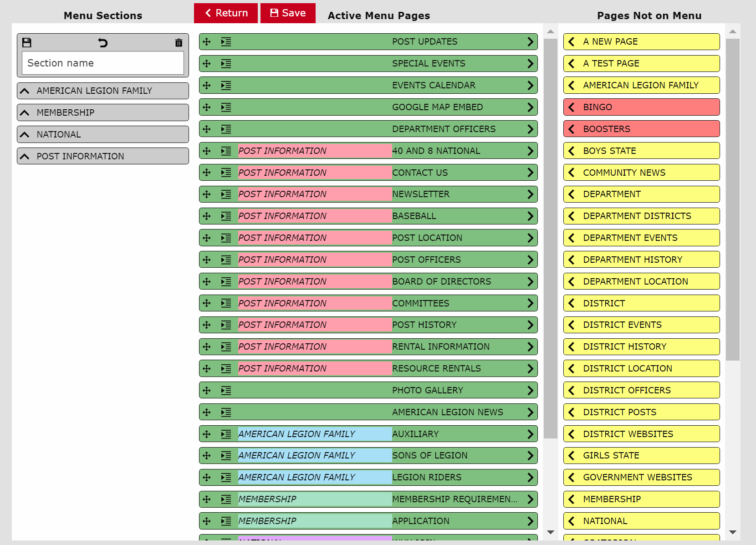Click move handle on COMMITTEES row
This screenshot has height=545, width=756.
(x=207, y=303)
